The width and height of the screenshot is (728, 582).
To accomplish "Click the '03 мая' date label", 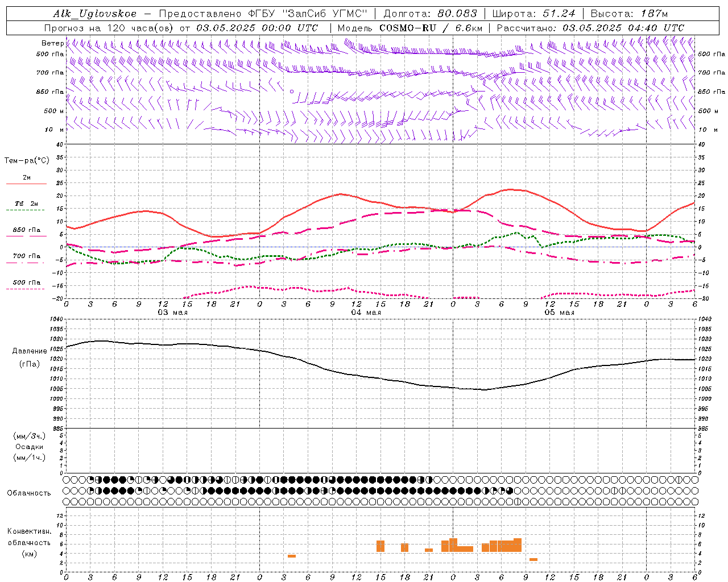I will coord(173,313).
